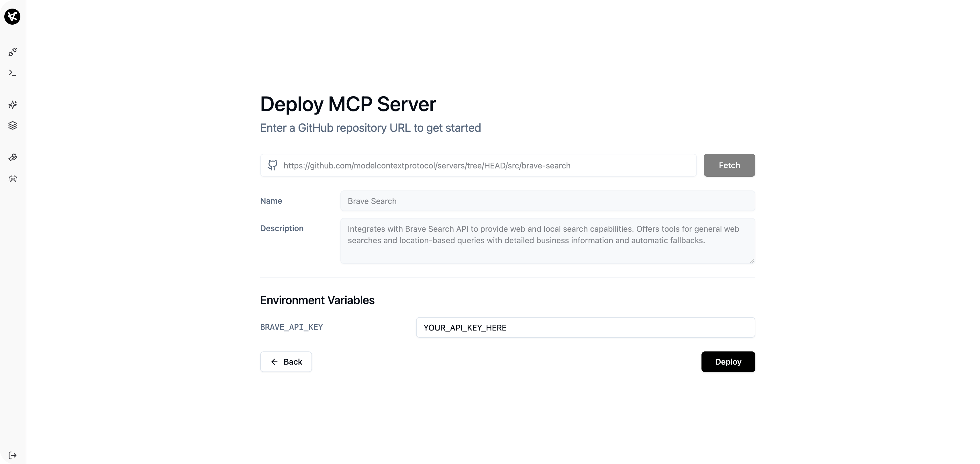Click the BRAVE_API_KEY value input
The image size is (980, 464).
[585, 327]
